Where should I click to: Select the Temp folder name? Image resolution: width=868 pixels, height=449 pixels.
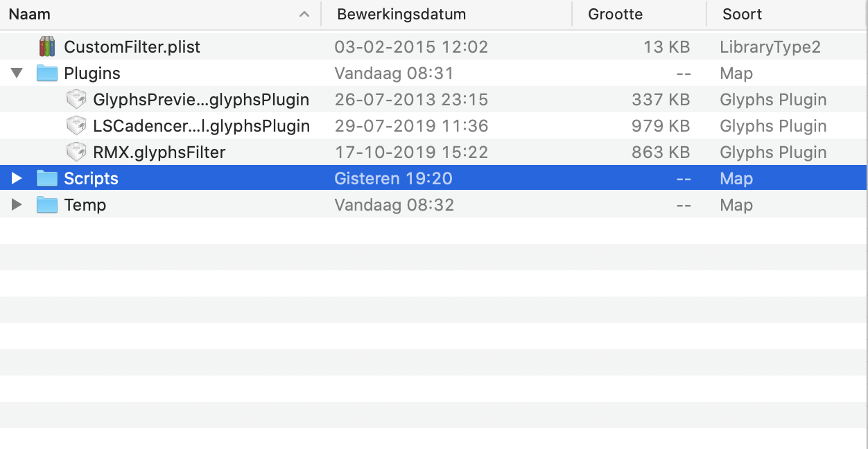[x=85, y=205]
